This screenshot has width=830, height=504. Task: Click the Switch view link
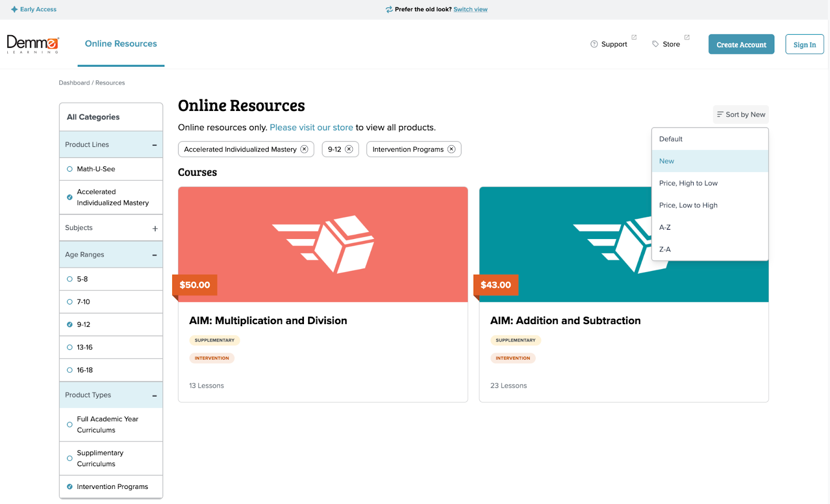(x=471, y=9)
